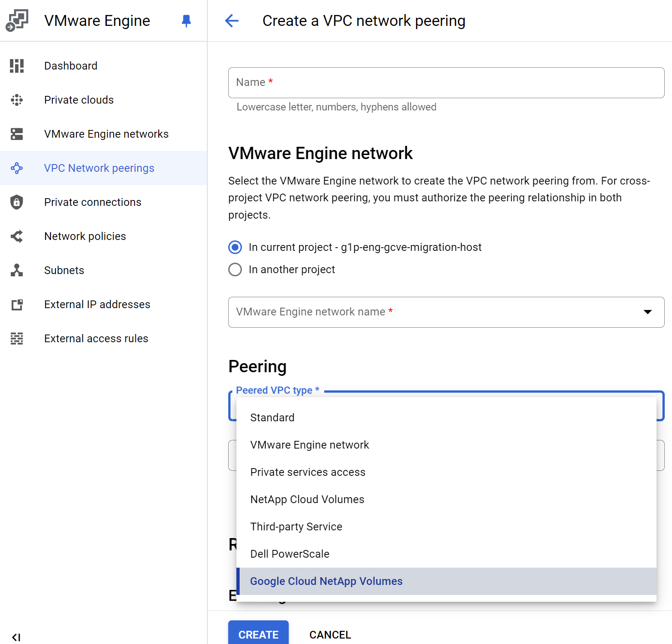Select the In current project radio button
Viewport: 672px width, 644px height.
point(235,247)
